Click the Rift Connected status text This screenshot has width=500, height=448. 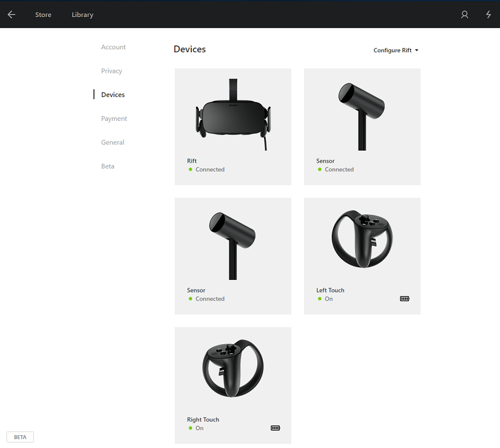(x=210, y=169)
